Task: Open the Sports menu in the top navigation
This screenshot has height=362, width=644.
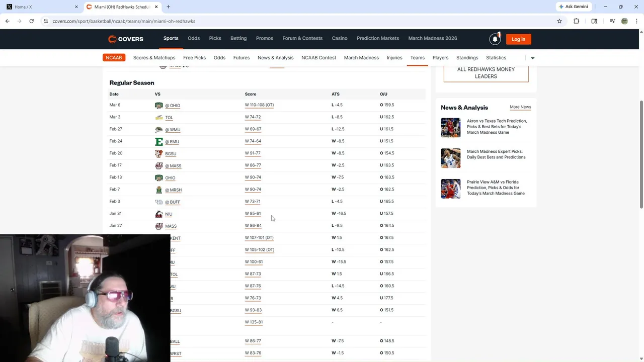Action: pyautogui.click(x=171, y=38)
